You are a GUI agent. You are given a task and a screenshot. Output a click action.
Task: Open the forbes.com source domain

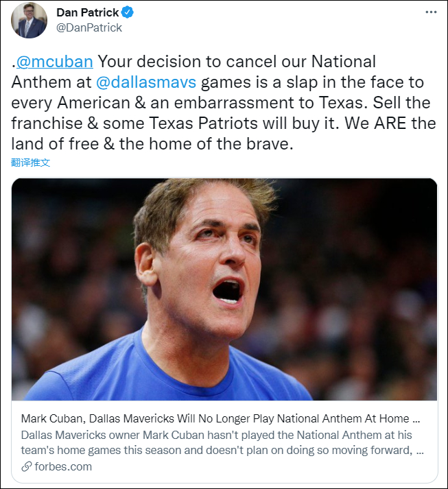62,467
